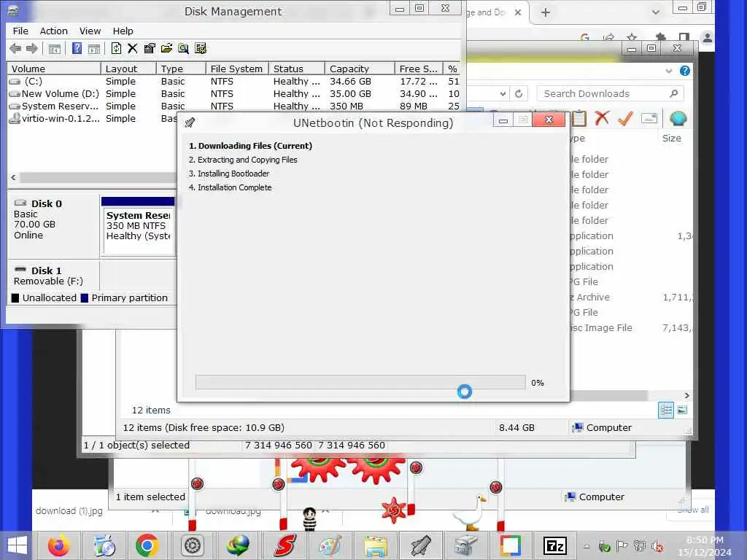
Task: Open the 7z archiver taskbar icon
Action: 555,545
